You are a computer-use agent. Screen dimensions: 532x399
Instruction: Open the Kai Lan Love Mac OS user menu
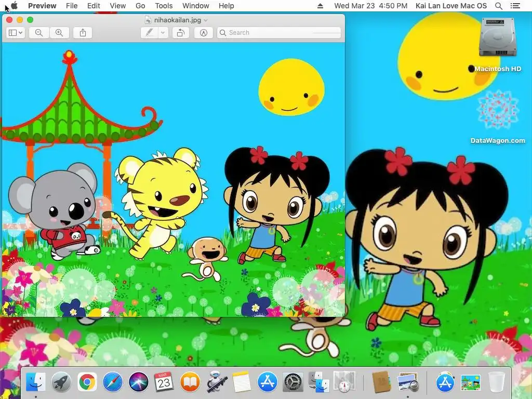pos(451,6)
